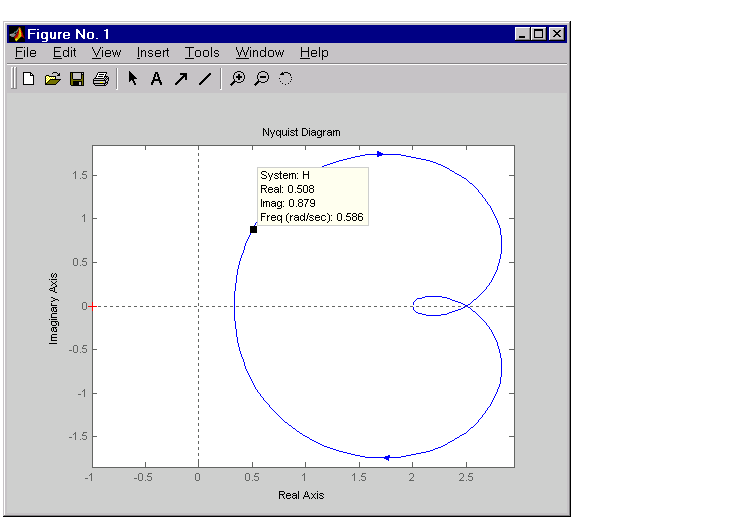This screenshot has height=528, width=750.
Task: Click the Help menu
Action: coord(314,53)
